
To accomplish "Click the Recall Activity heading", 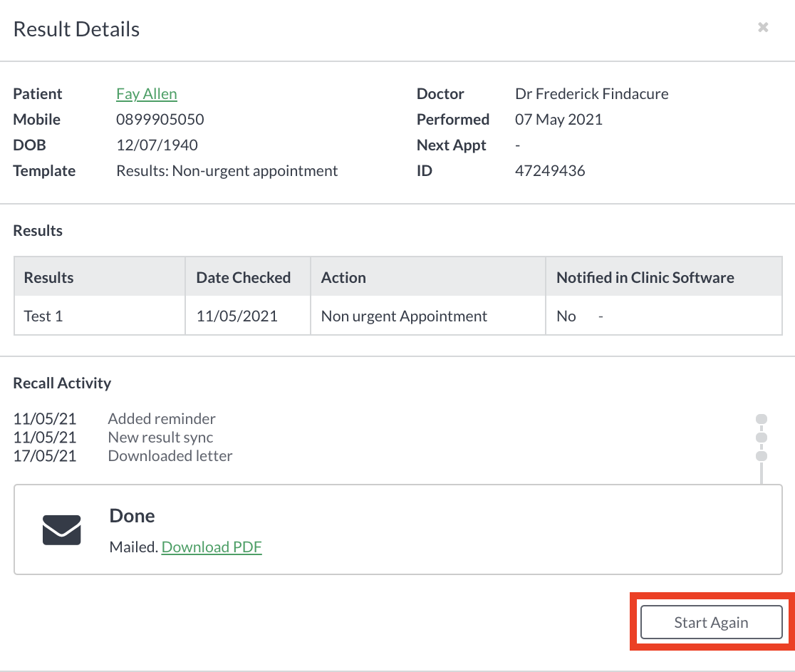I will click(x=62, y=383).
